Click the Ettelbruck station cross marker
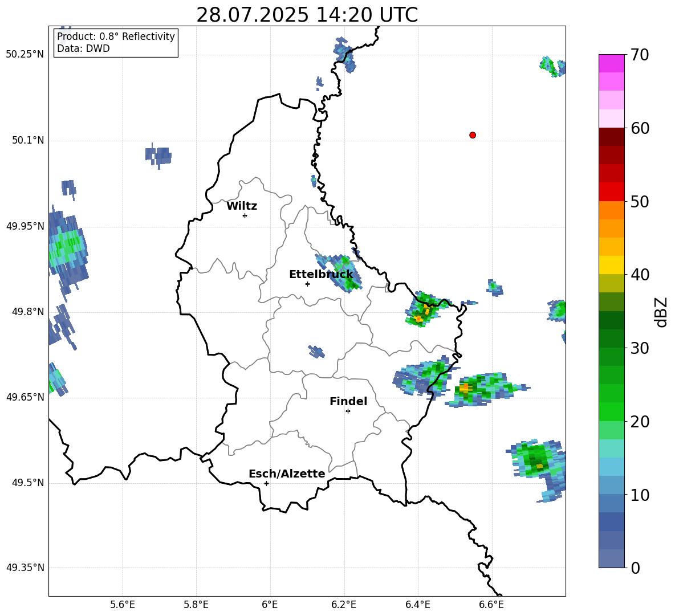Image resolution: width=675 pixels, height=616 pixels. [x=307, y=284]
